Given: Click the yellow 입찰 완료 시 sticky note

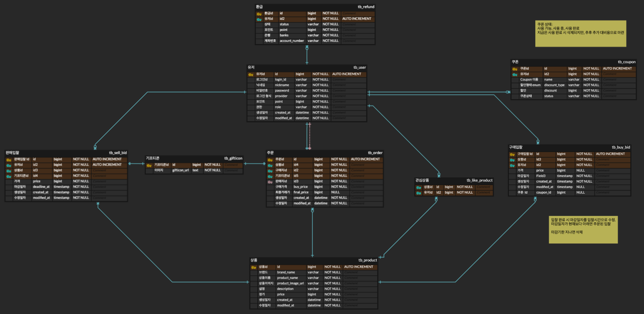Looking at the screenshot, I should [x=583, y=230].
